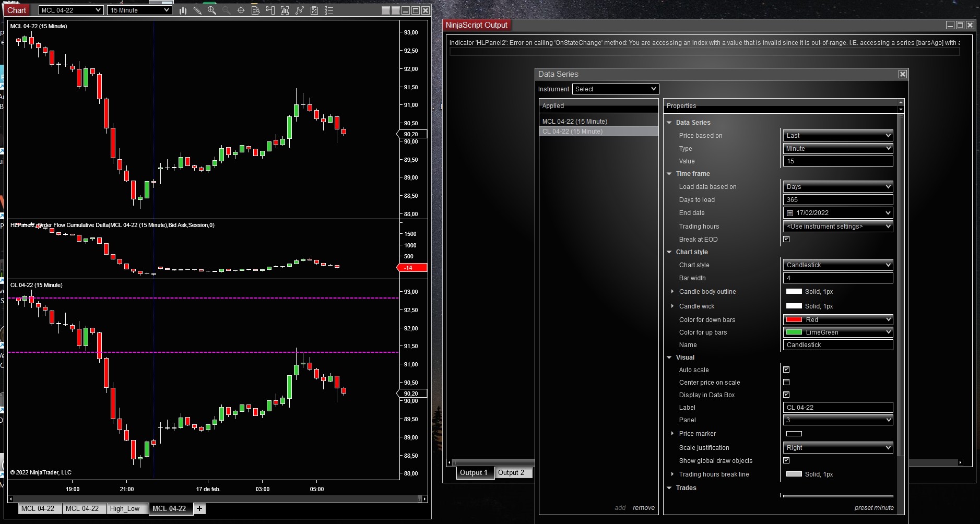Click the Label field containing CL 04-22
The image size is (980, 524).
(x=838, y=408)
